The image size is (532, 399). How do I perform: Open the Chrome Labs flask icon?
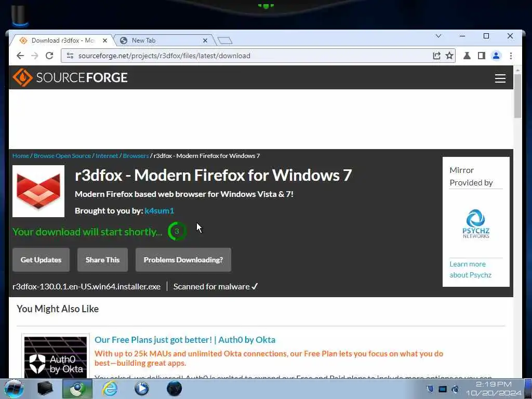[x=467, y=56]
